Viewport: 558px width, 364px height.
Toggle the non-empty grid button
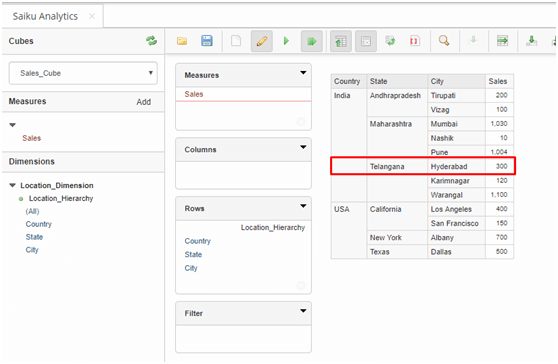pos(366,41)
